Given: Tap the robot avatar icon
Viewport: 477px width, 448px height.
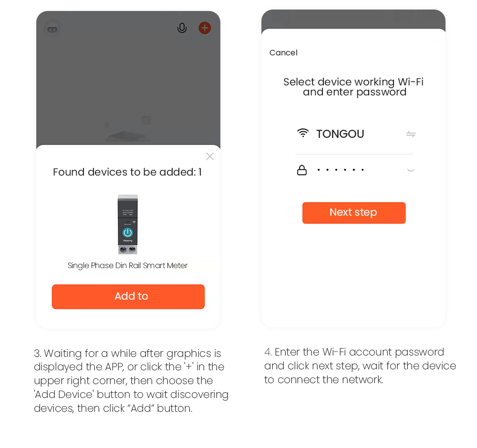Looking at the screenshot, I should click(x=52, y=28).
